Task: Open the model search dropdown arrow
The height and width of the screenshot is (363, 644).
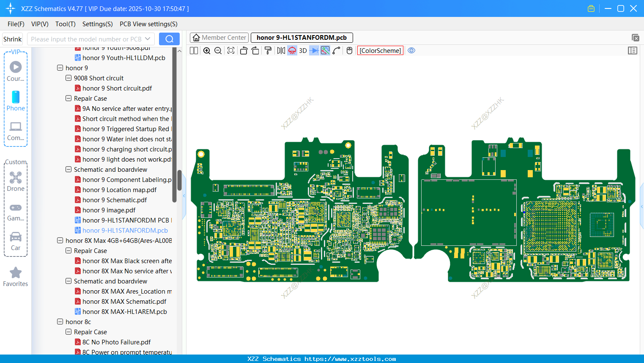Action: click(x=148, y=39)
